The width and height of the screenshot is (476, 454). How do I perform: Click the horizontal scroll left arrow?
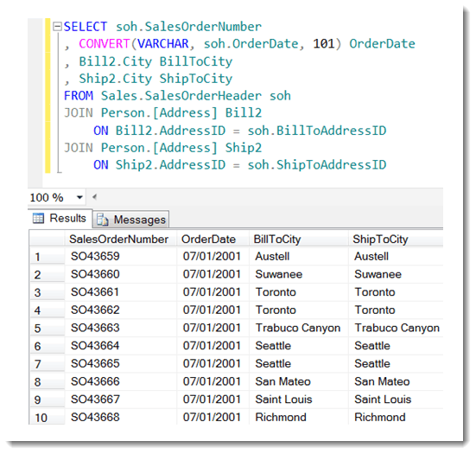(95, 197)
